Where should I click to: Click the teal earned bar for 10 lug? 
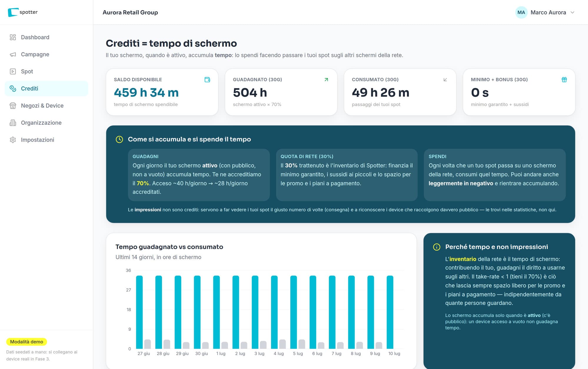pyautogui.click(x=390, y=312)
